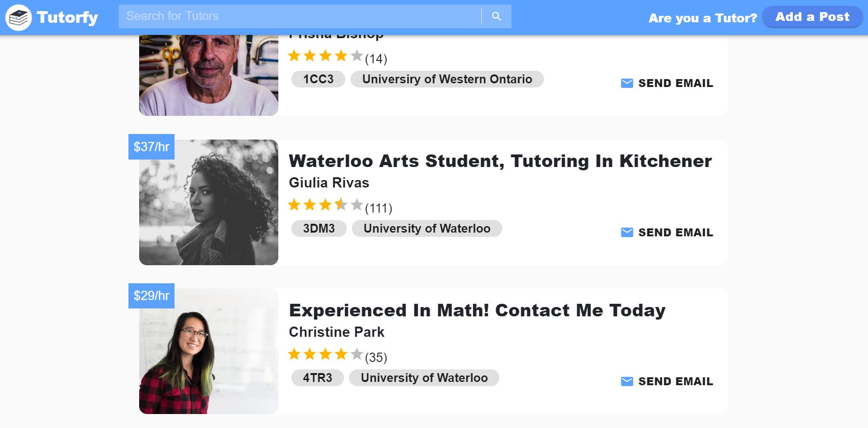This screenshot has height=428, width=868.
Task: Click Giulia Rivas's University of Waterloo tag
Action: [427, 228]
